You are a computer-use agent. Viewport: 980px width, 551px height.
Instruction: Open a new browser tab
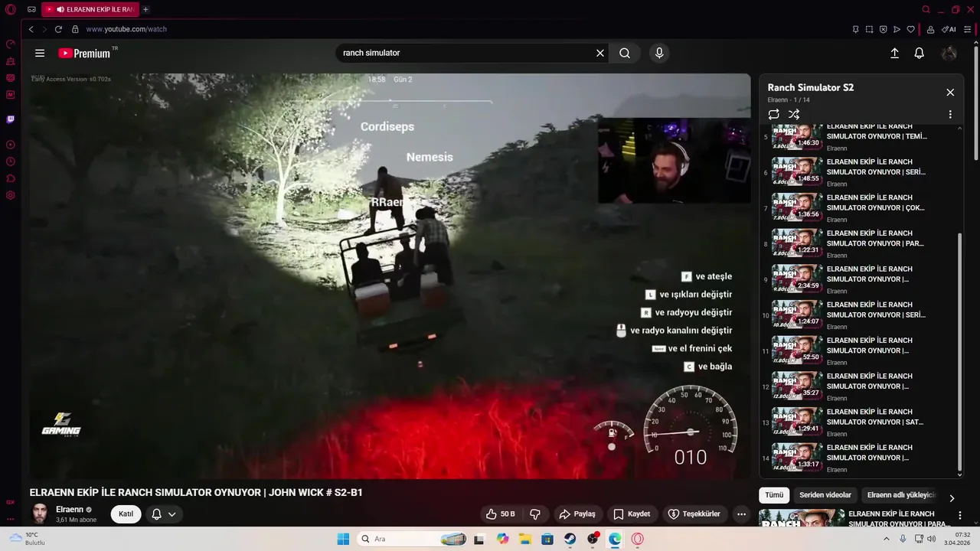click(145, 9)
